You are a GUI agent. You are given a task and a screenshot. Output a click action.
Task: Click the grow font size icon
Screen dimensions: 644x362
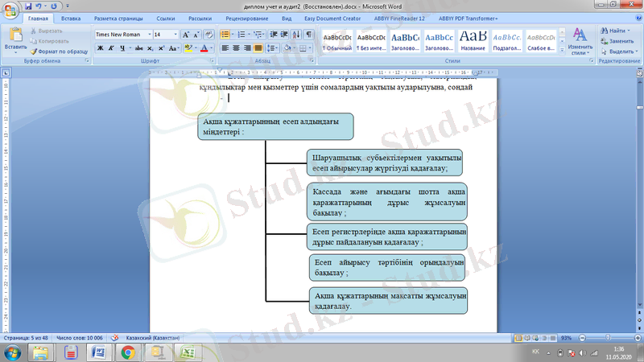(x=186, y=35)
